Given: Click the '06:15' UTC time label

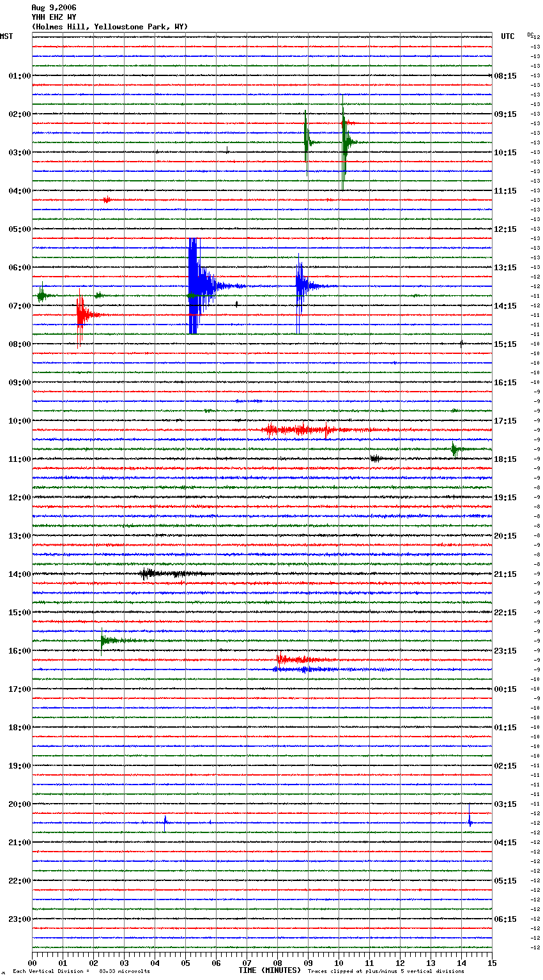Looking at the screenshot, I should point(505,919).
